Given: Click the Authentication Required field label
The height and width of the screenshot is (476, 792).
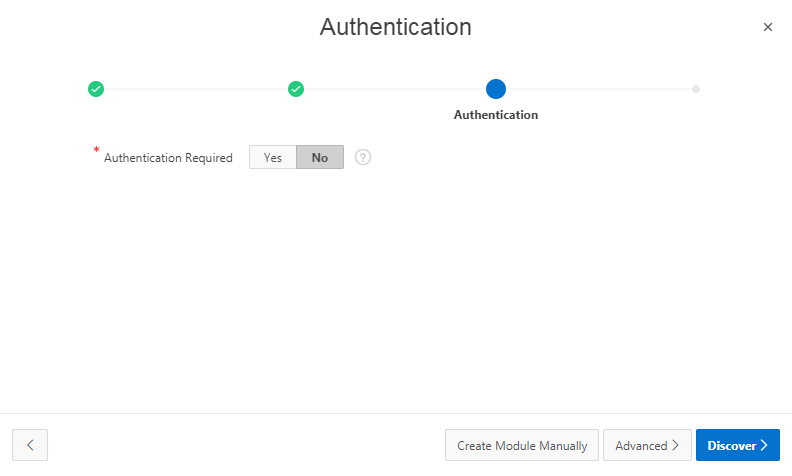Looking at the screenshot, I should point(168,158).
